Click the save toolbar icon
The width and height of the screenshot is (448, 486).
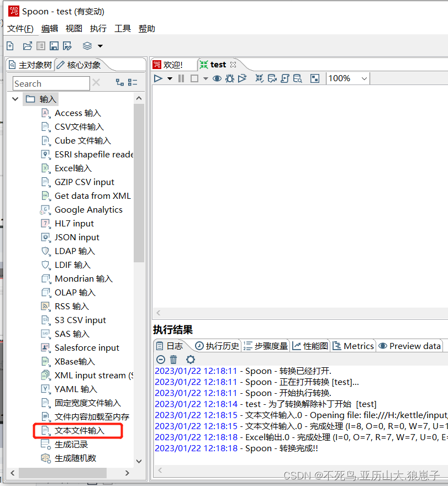(x=54, y=46)
